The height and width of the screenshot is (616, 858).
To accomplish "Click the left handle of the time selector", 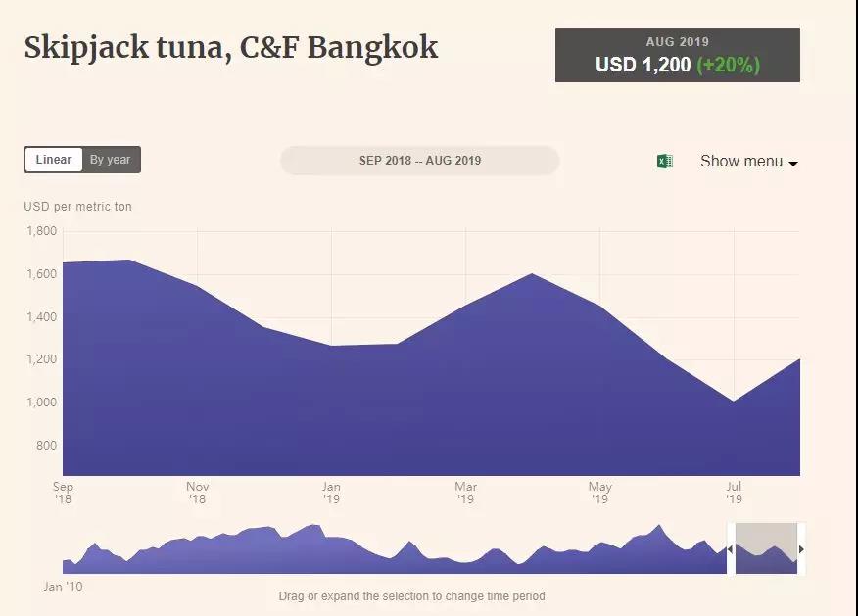I will click(730, 549).
